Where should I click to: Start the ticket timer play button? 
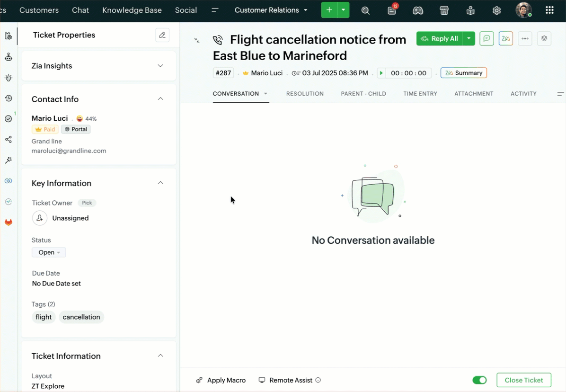pyautogui.click(x=381, y=73)
